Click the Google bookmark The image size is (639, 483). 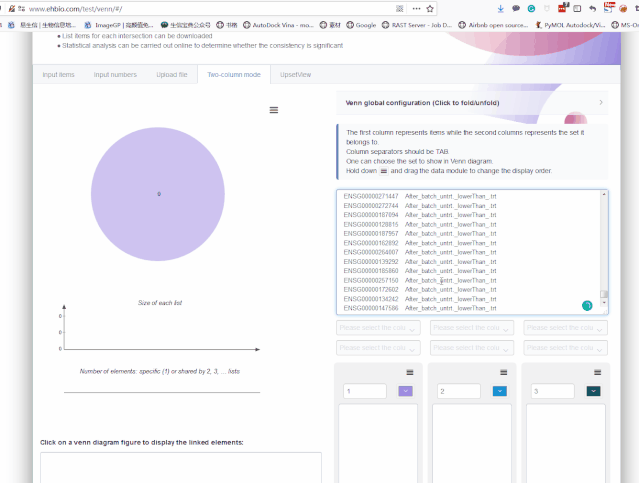(x=361, y=25)
